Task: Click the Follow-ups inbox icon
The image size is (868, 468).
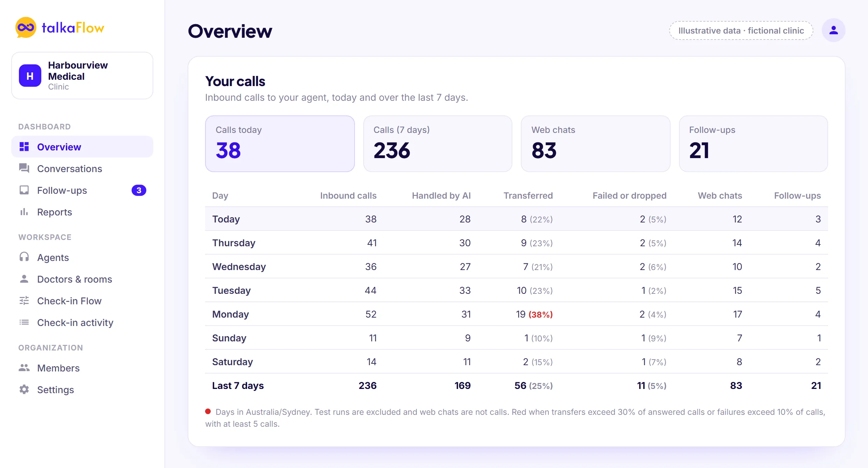Action: point(24,190)
